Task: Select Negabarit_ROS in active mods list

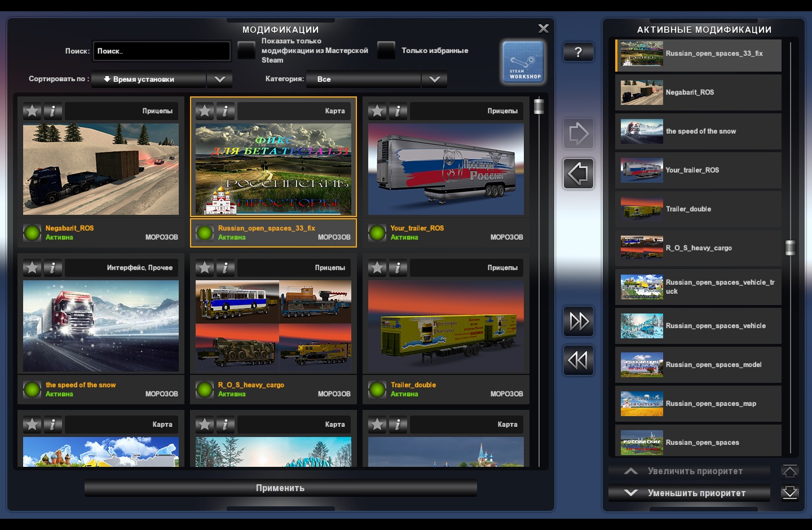Action: pyautogui.click(x=698, y=92)
